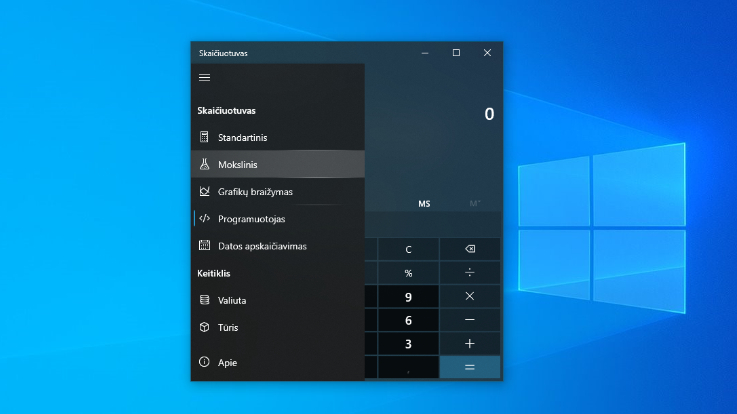Click the Tūris cube icon

click(204, 327)
